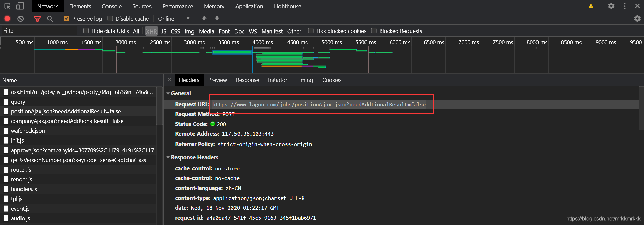Show the Timing tab

click(x=305, y=80)
